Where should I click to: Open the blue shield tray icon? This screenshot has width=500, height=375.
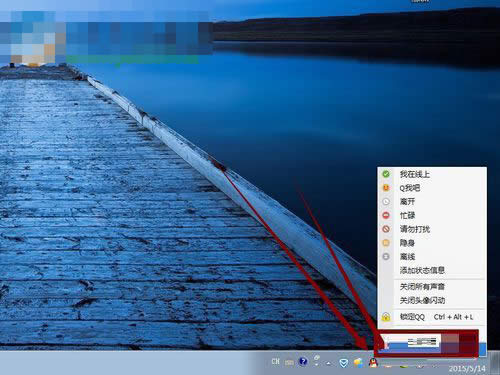(x=344, y=363)
